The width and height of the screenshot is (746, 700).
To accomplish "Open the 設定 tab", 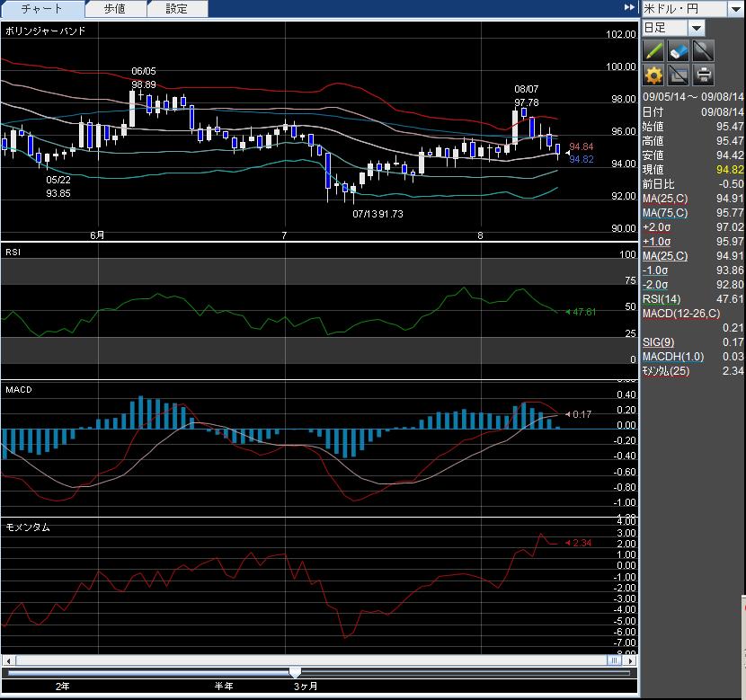I will click(x=177, y=9).
